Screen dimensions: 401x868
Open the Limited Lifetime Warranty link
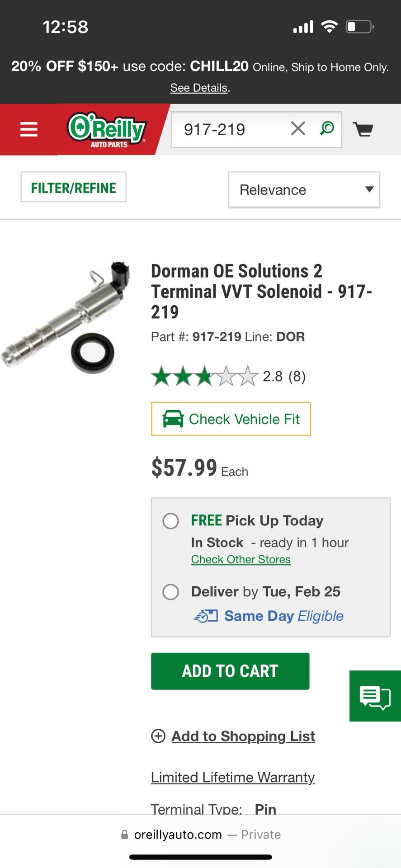[x=233, y=777]
